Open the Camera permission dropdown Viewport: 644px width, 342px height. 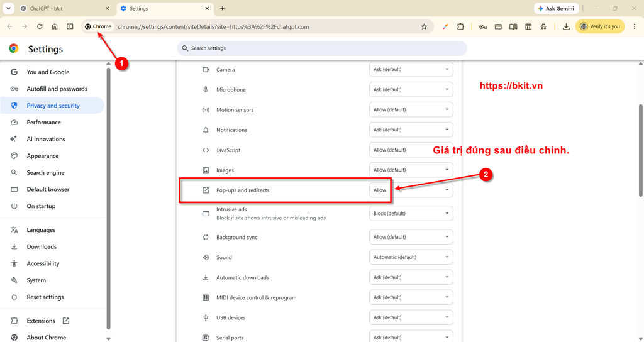pyautogui.click(x=411, y=69)
